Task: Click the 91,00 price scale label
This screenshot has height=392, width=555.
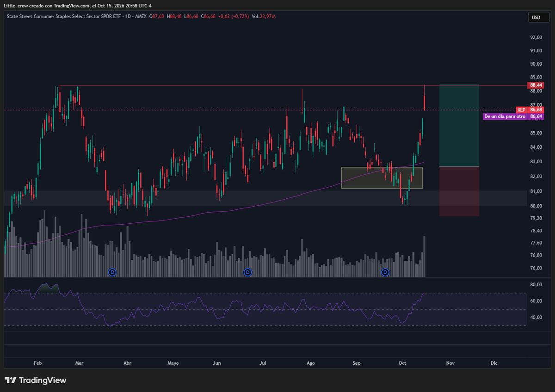Action: pos(536,50)
